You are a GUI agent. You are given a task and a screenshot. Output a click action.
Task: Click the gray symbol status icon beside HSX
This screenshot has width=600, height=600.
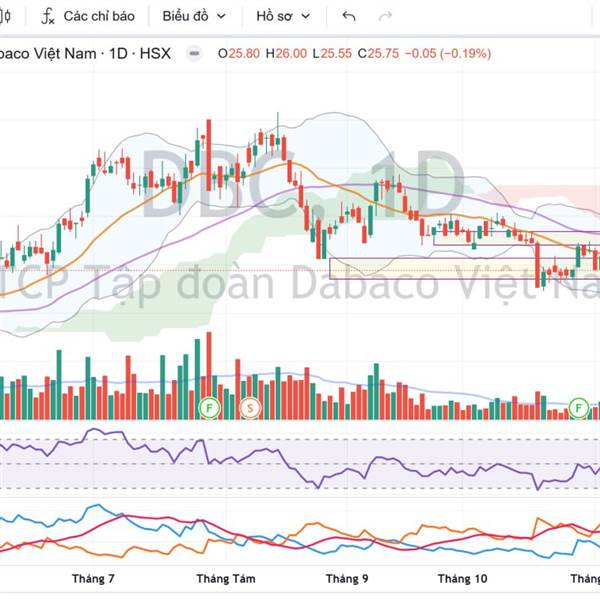pyautogui.click(x=194, y=53)
